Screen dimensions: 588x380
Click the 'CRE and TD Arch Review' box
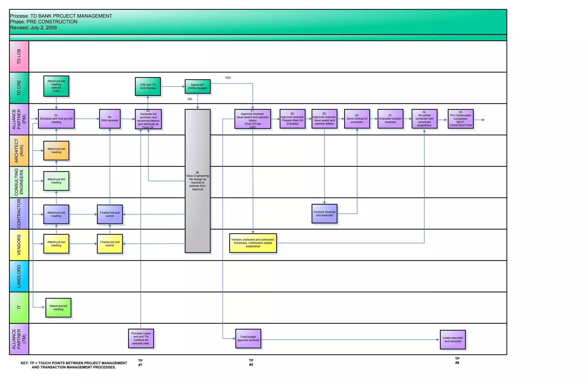[148, 86]
